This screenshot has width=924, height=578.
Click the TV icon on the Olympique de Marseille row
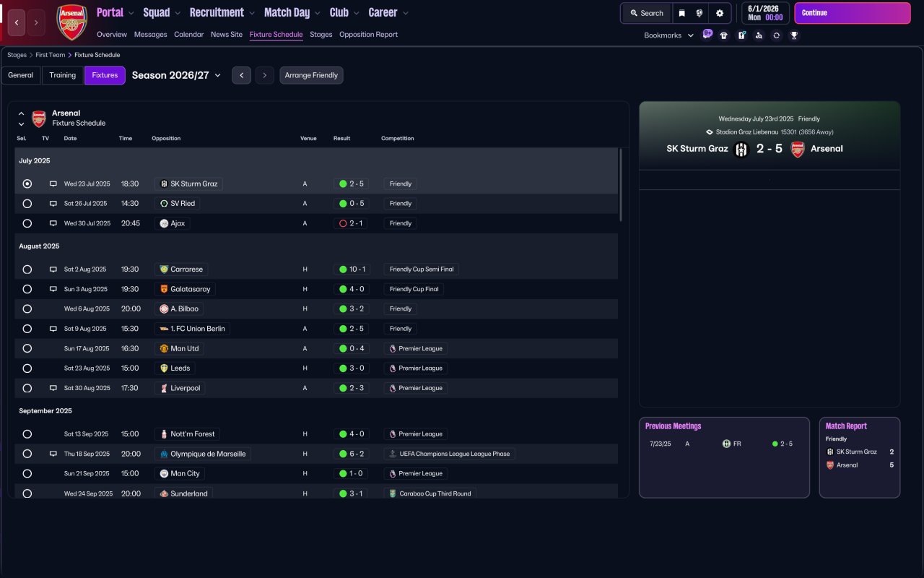tap(53, 454)
